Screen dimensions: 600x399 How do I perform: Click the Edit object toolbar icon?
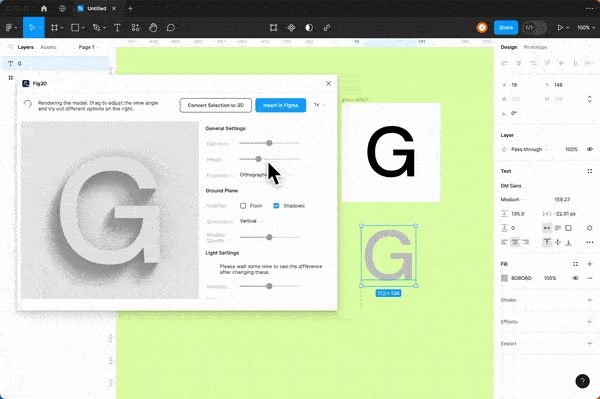tap(273, 28)
